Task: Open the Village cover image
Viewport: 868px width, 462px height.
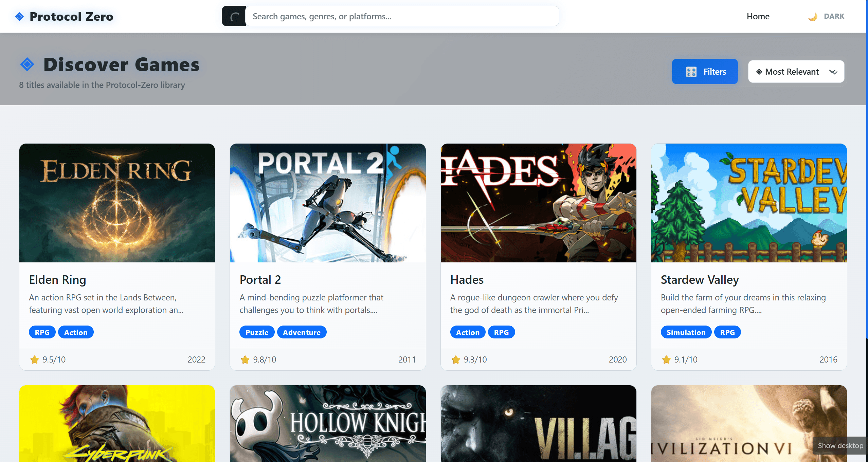Action: click(538, 423)
